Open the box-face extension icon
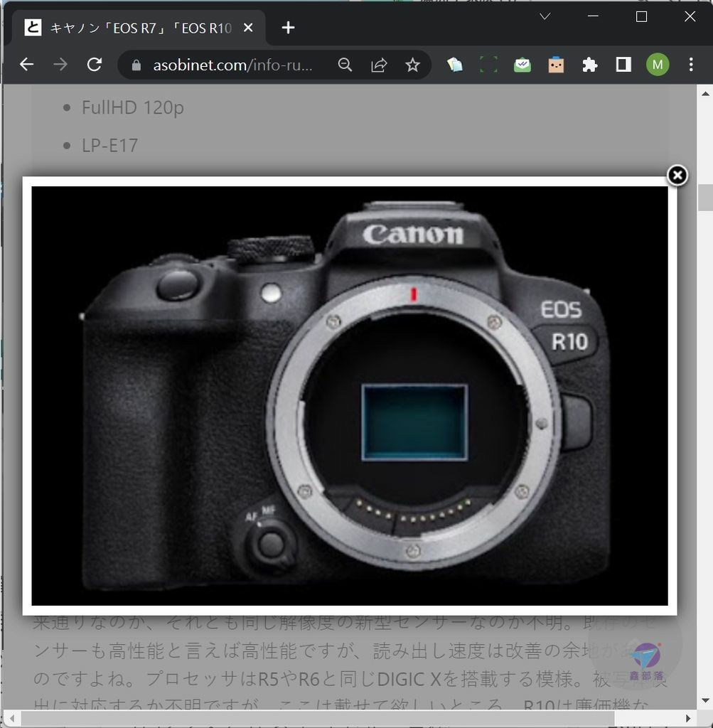713x728 pixels. click(556, 65)
